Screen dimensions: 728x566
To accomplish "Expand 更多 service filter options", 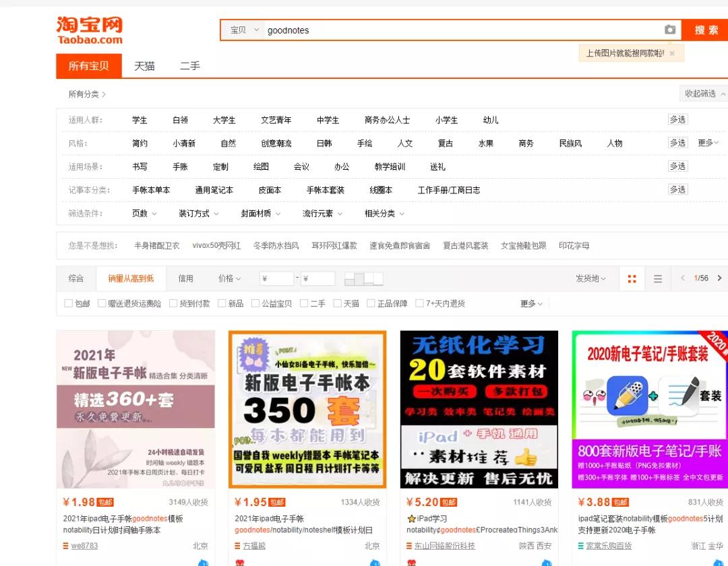I will (531, 303).
